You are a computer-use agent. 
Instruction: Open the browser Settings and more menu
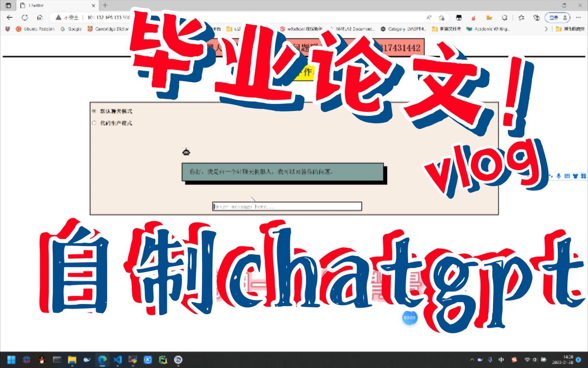pos(578,17)
